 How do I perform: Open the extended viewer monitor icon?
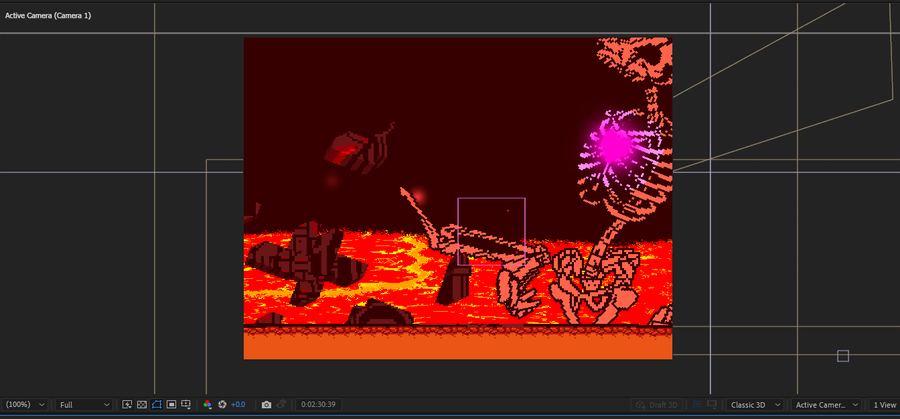[x=712, y=405]
